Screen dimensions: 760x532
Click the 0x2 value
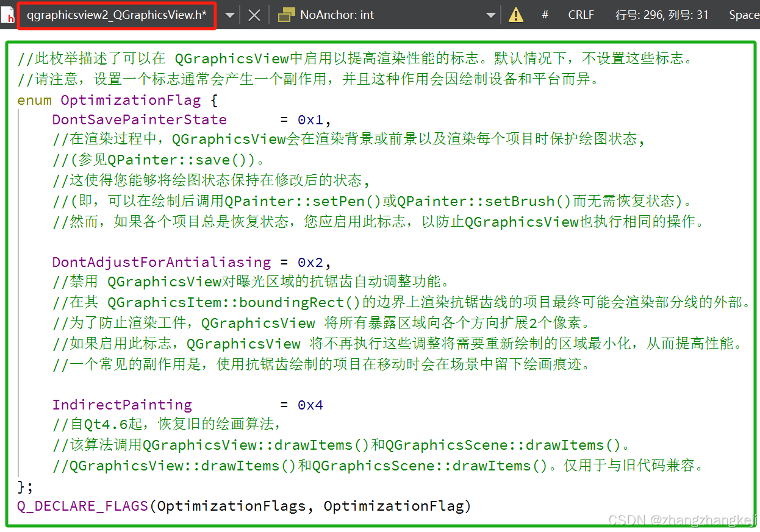coord(310,262)
